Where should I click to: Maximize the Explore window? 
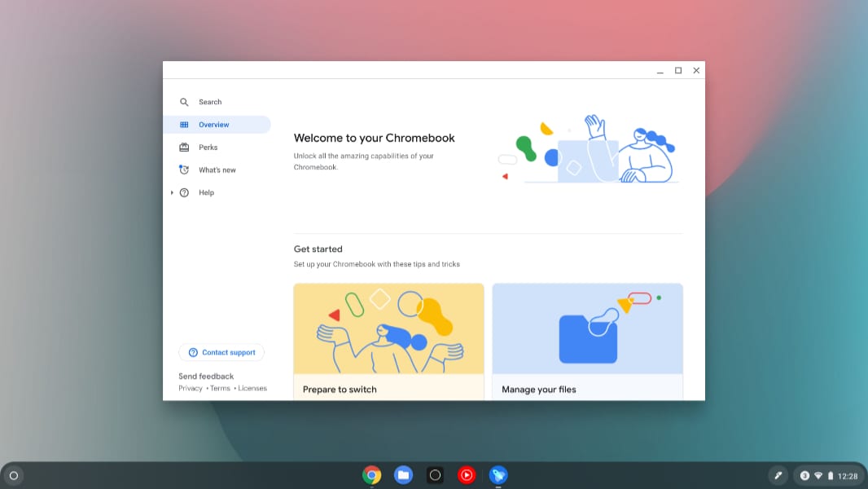point(678,70)
